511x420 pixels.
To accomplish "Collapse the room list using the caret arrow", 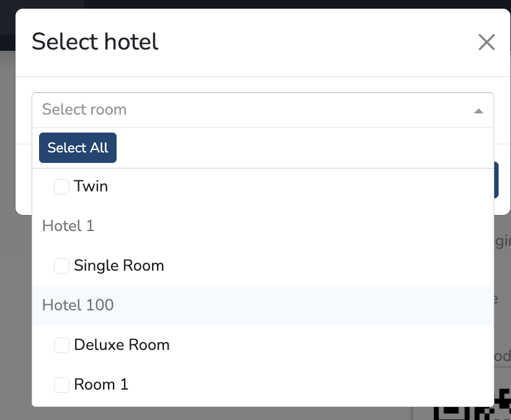I will tap(478, 111).
